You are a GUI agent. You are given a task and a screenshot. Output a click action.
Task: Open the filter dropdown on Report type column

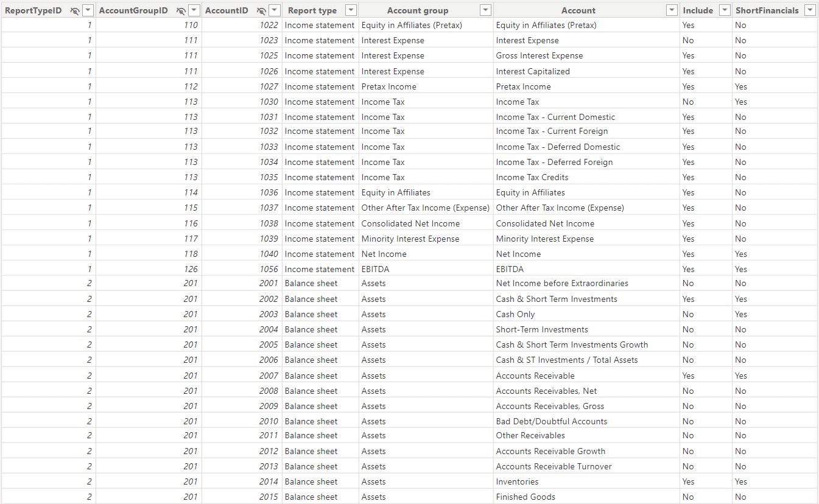click(350, 10)
